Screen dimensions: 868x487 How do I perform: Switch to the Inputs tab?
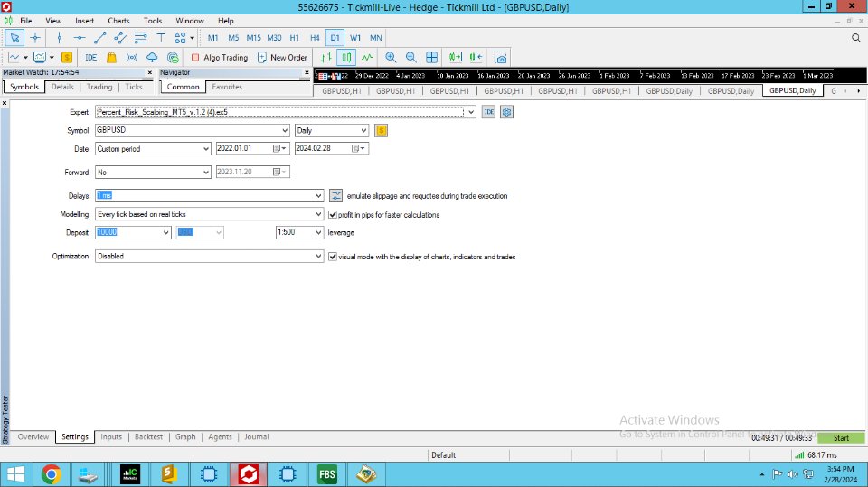111,436
